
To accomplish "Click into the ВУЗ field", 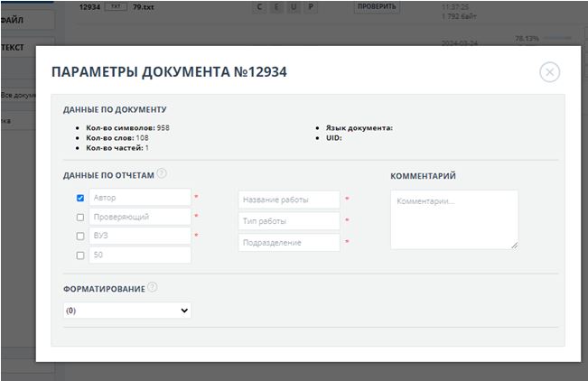I will [140, 236].
